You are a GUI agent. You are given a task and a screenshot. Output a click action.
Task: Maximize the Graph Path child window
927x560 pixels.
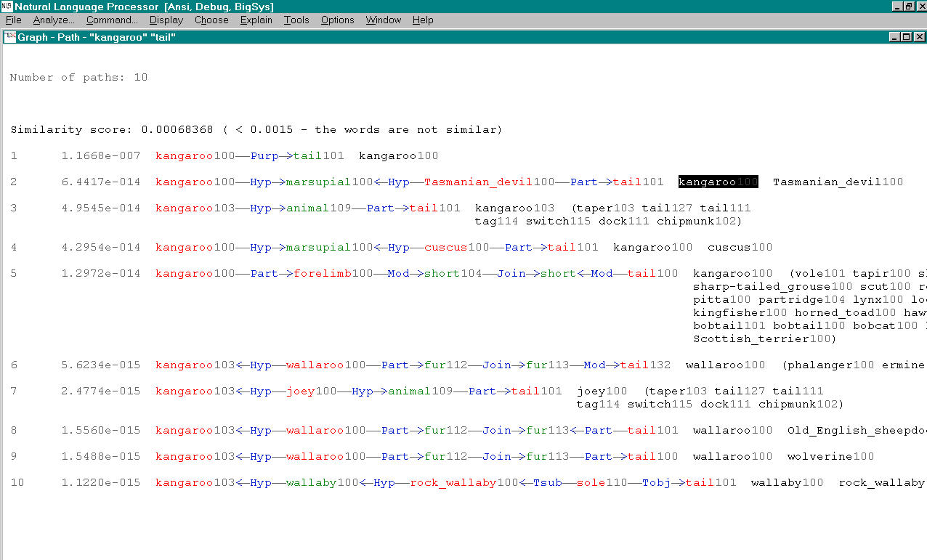point(906,36)
